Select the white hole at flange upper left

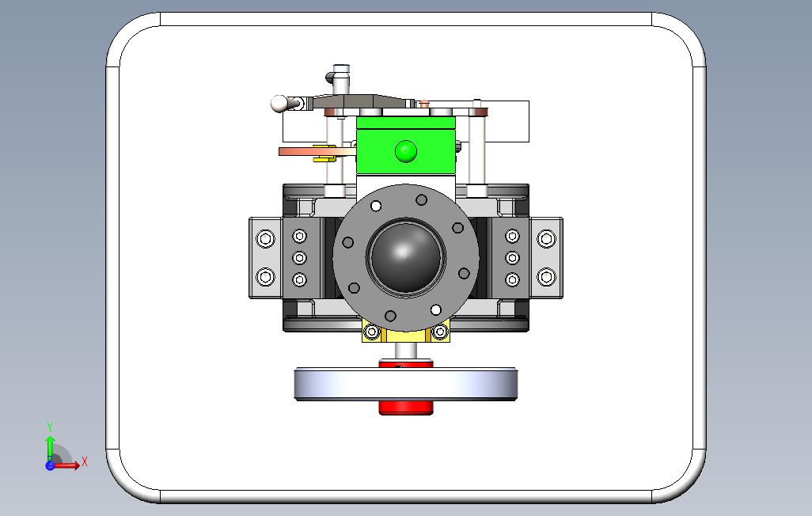(376, 207)
